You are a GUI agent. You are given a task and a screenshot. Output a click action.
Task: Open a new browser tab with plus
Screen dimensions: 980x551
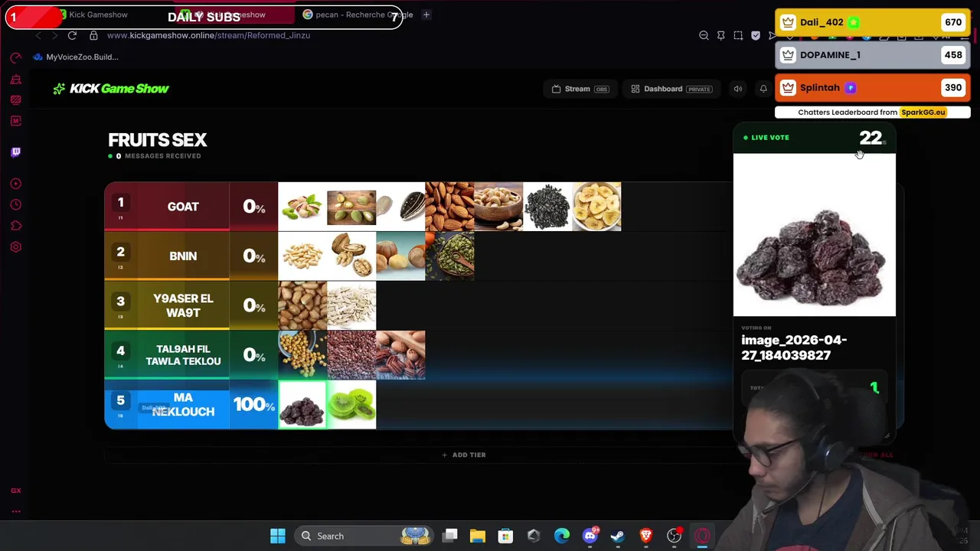(426, 15)
